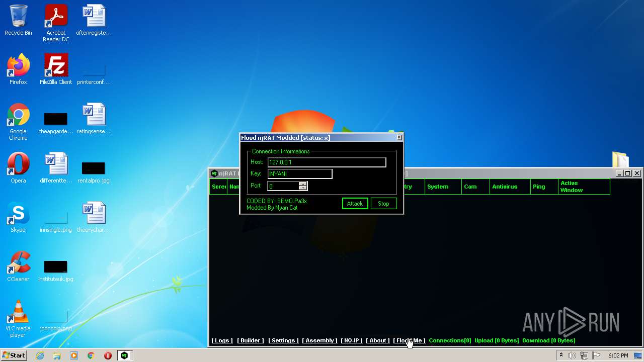Click the Flood Me menu item

[x=409, y=340]
